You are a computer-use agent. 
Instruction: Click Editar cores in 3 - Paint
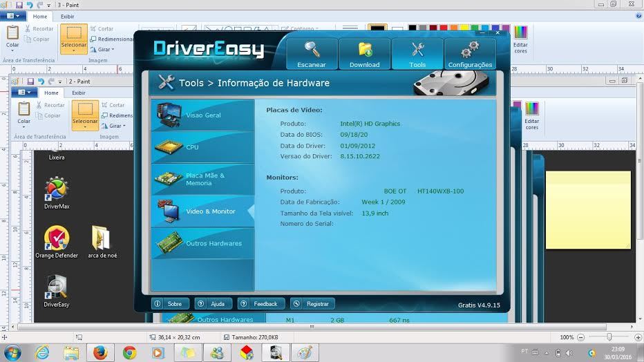tap(520, 39)
